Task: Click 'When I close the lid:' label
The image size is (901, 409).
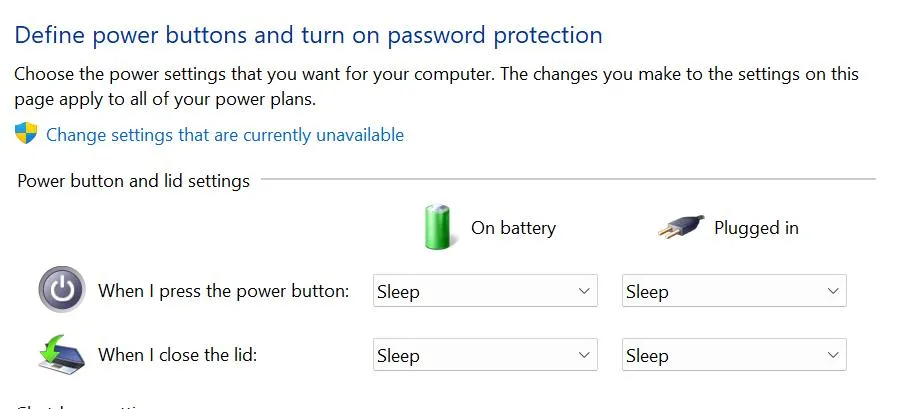Action: (x=178, y=355)
